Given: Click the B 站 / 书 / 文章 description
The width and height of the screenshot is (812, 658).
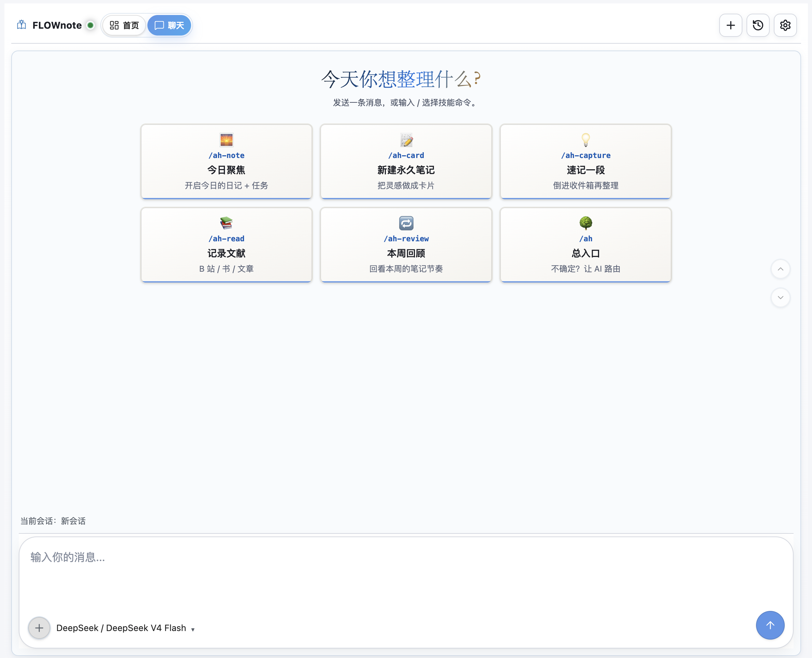Looking at the screenshot, I should (227, 269).
